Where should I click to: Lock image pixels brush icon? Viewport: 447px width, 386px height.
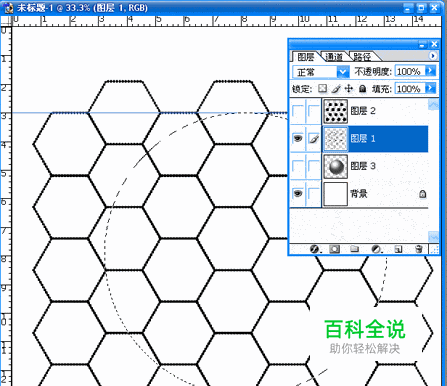pos(336,89)
